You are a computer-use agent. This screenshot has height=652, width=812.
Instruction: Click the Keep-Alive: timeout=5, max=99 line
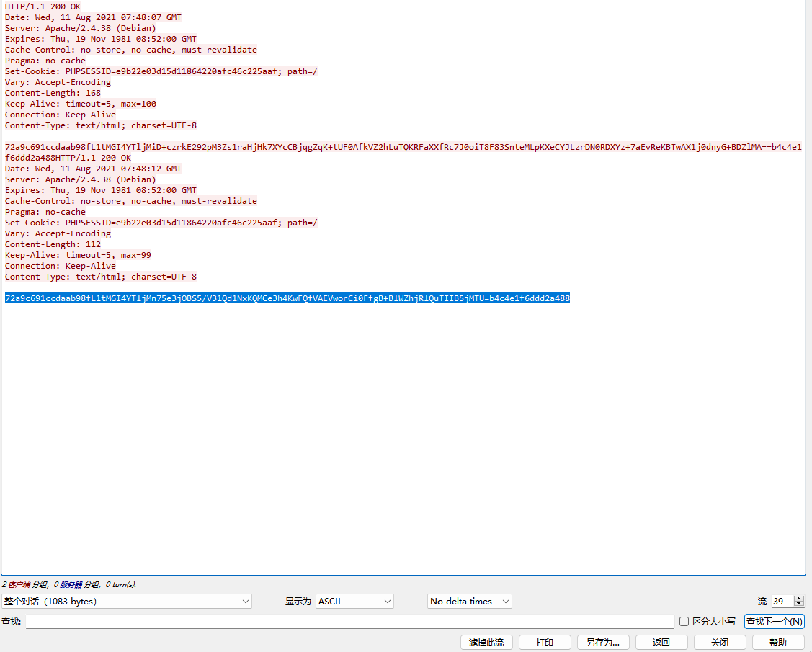(78, 255)
